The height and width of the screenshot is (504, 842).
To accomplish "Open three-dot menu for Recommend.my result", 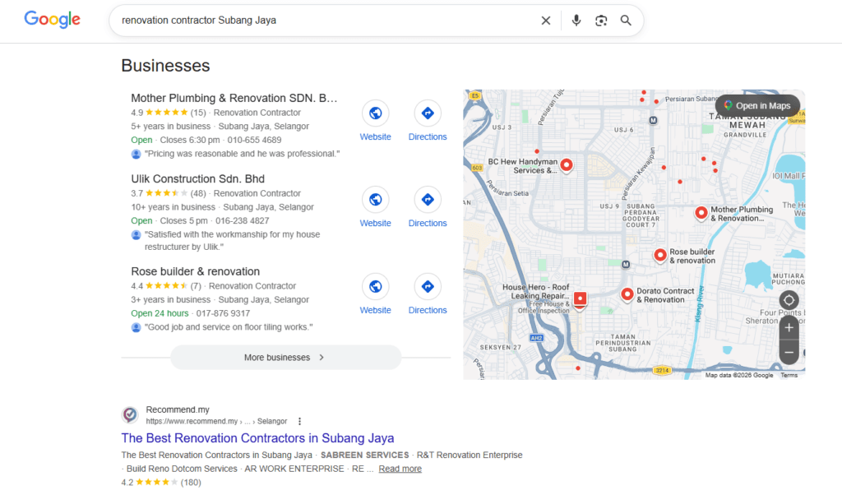I will click(299, 421).
